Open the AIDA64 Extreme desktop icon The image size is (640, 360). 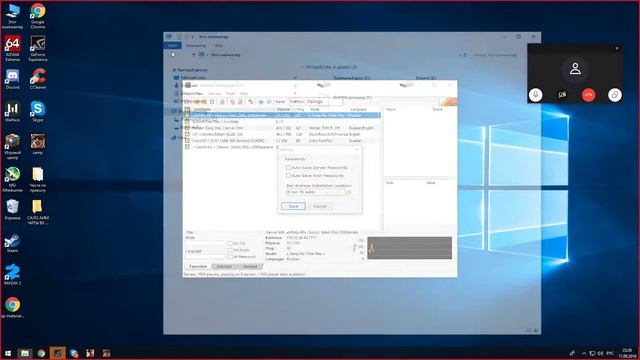pyautogui.click(x=12, y=48)
